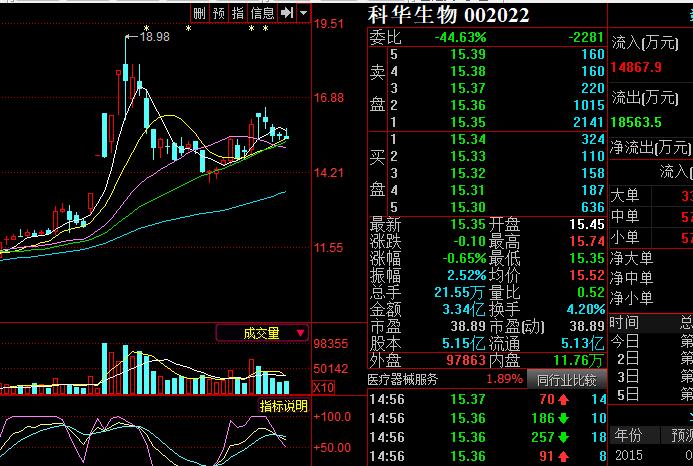Click the red triangle of 成交量 selector

(x=301, y=333)
